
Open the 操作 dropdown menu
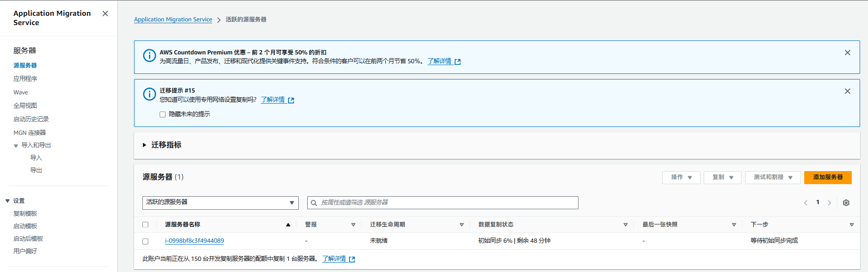(681, 177)
